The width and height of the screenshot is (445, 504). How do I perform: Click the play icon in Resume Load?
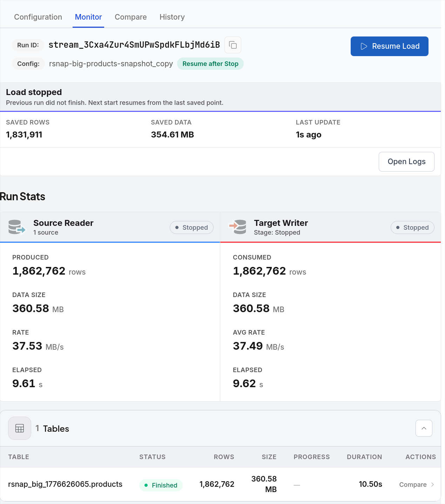coord(364,46)
